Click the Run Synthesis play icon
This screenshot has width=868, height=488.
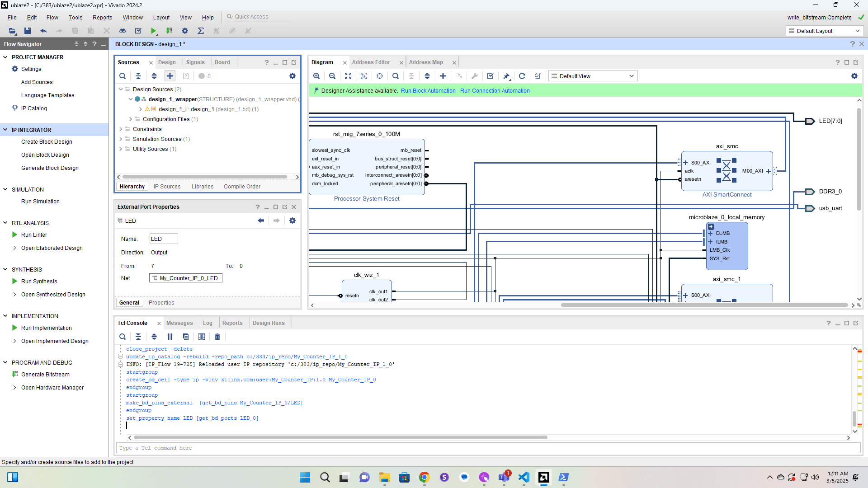(14, 281)
